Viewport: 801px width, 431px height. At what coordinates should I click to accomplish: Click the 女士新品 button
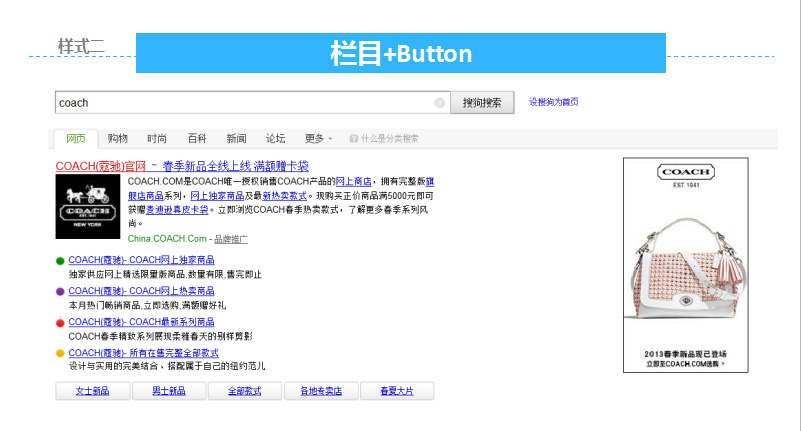coord(92,391)
